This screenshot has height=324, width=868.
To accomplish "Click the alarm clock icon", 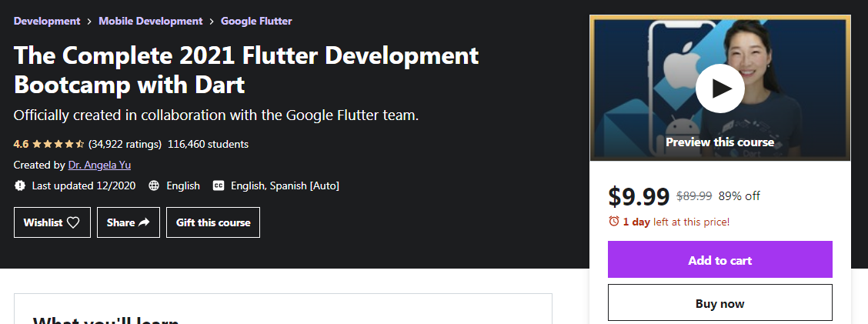I will tap(613, 222).
